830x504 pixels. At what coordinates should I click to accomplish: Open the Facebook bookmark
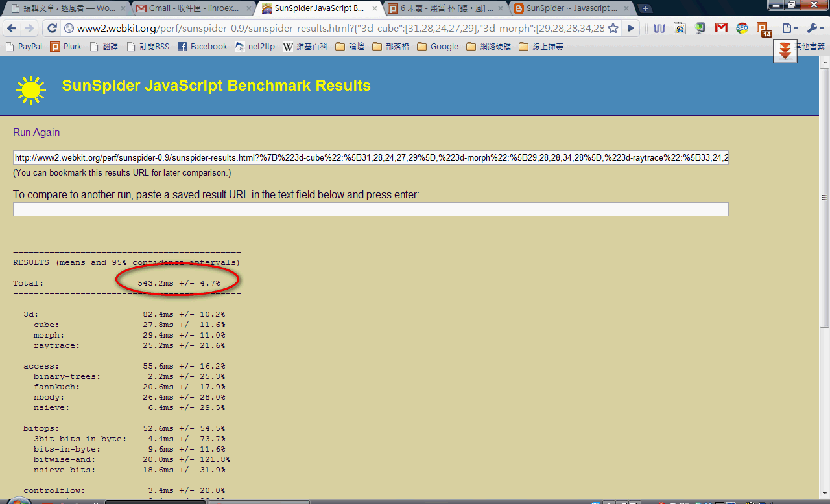click(202, 47)
